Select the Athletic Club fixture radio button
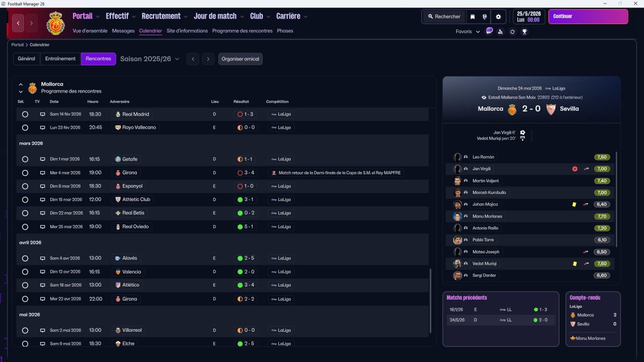 [x=25, y=200]
